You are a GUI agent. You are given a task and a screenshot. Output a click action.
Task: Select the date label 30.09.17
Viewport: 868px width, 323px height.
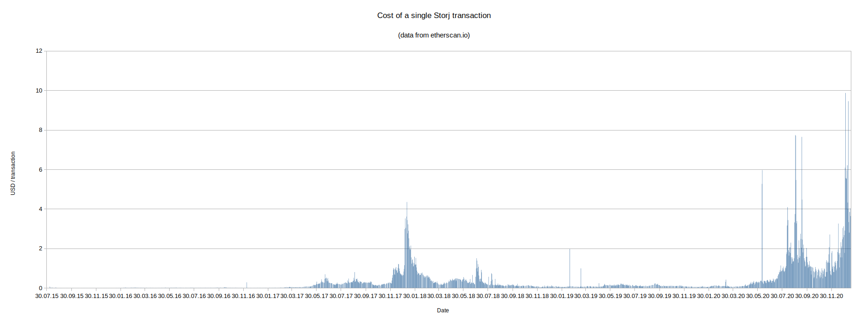pyautogui.click(x=366, y=296)
